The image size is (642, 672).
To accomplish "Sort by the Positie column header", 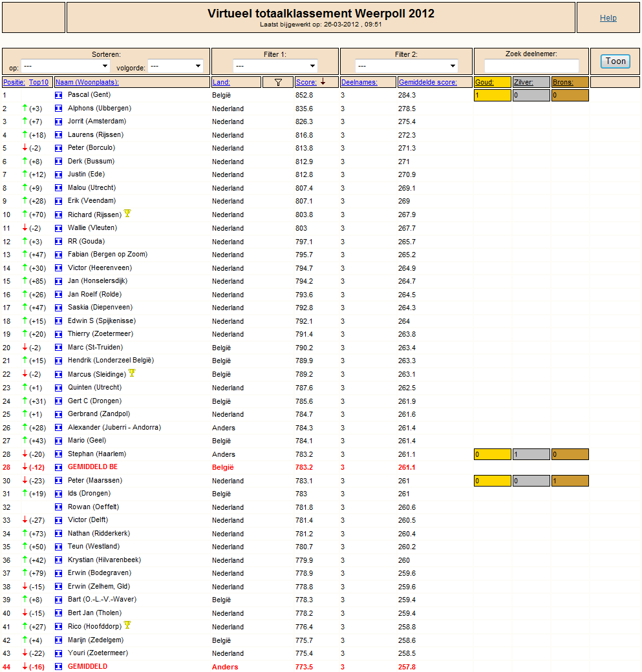I will pos(14,82).
